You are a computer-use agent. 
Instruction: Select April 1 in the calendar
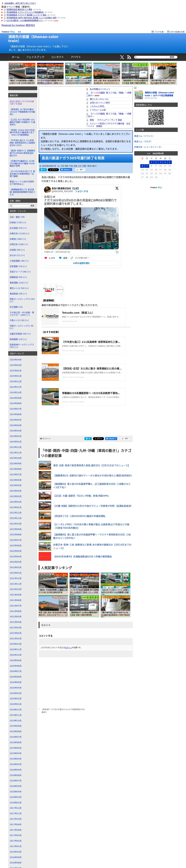click(151, 162)
